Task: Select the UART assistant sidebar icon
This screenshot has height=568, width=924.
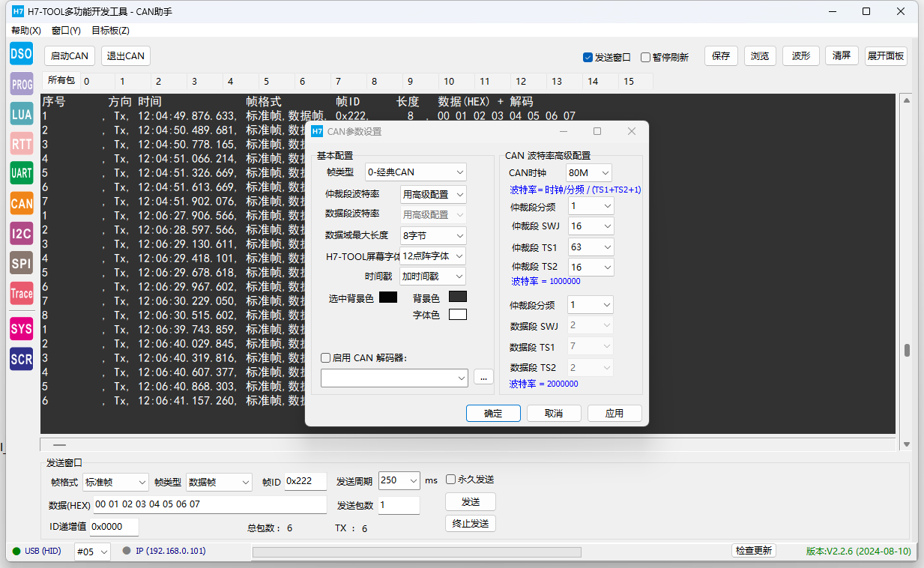Action: (x=21, y=173)
